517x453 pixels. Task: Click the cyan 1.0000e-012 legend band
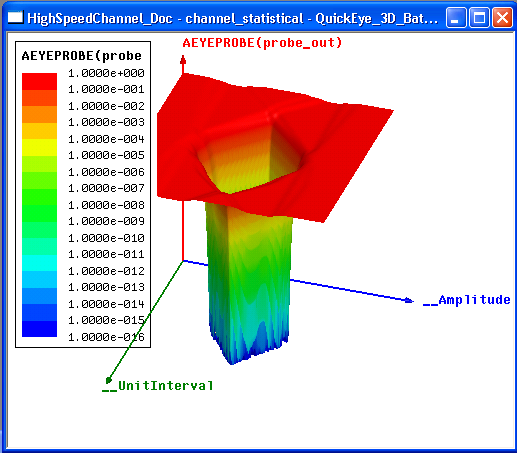(39, 279)
